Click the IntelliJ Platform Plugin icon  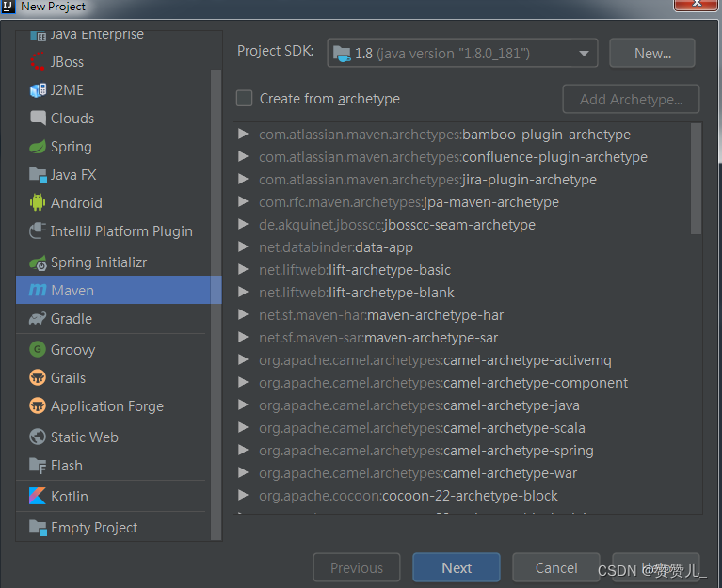(38, 231)
